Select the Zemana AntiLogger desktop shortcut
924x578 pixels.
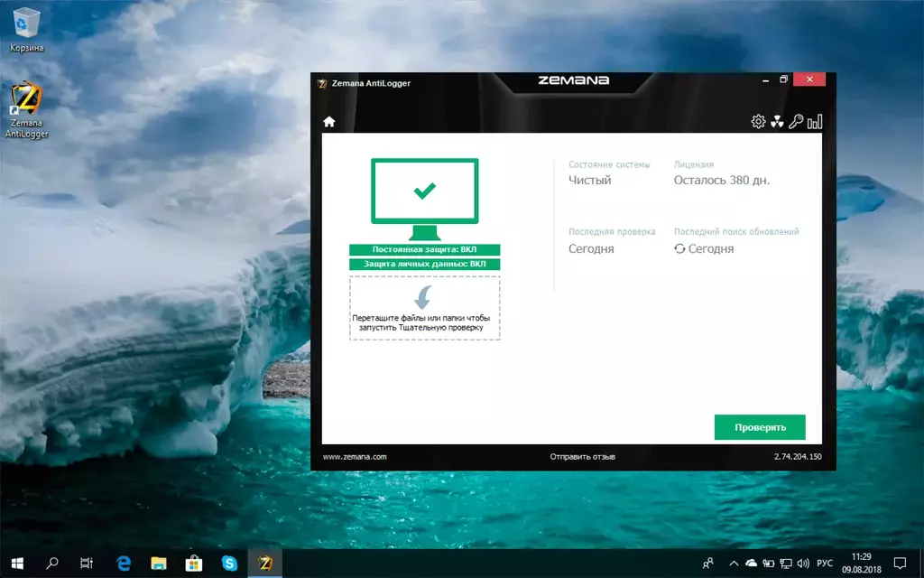26,110
